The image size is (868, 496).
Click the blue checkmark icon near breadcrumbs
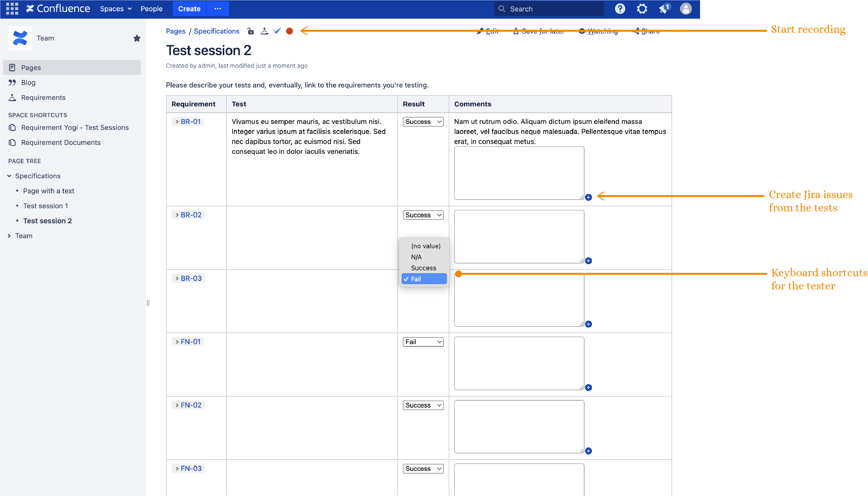[277, 31]
